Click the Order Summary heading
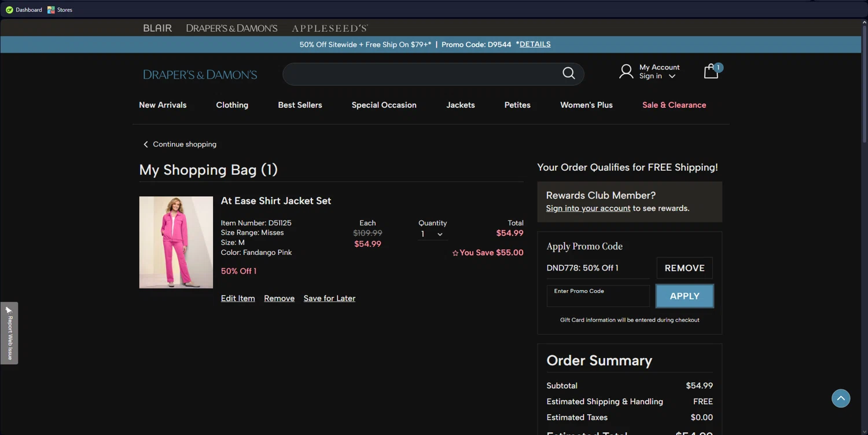Image resolution: width=868 pixels, height=435 pixels. click(599, 360)
